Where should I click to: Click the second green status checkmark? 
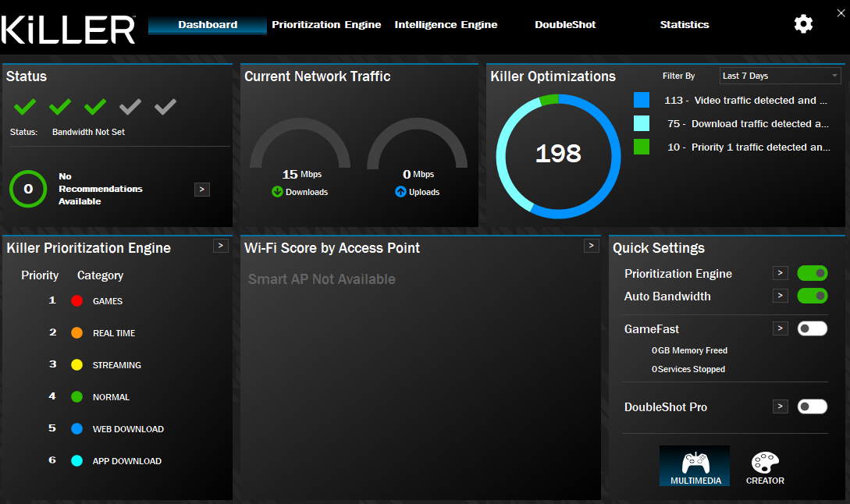coord(60,107)
